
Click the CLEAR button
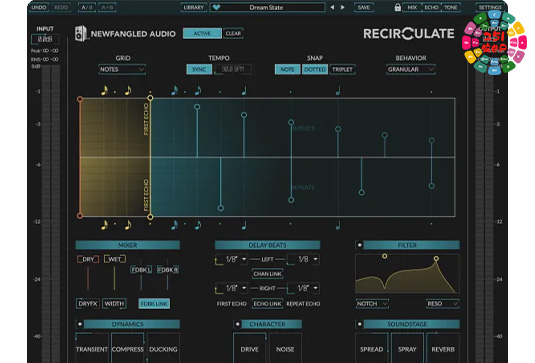[233, 33]
